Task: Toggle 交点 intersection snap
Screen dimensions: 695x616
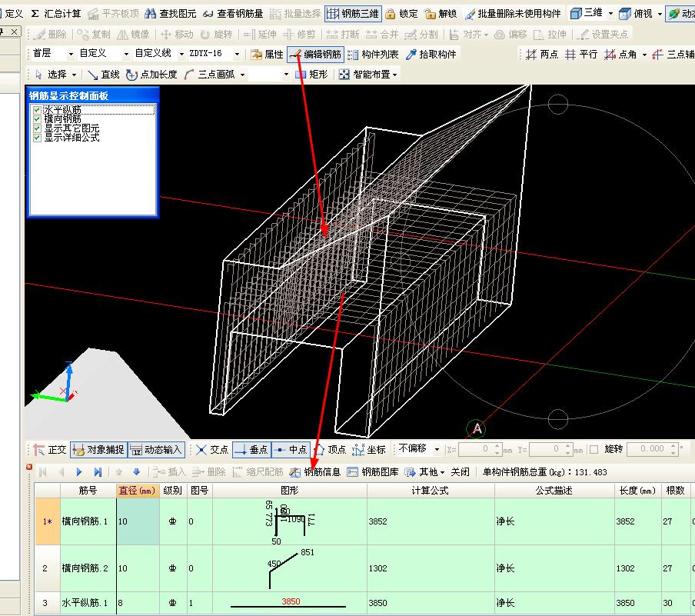Action: [x=212, y=450]
